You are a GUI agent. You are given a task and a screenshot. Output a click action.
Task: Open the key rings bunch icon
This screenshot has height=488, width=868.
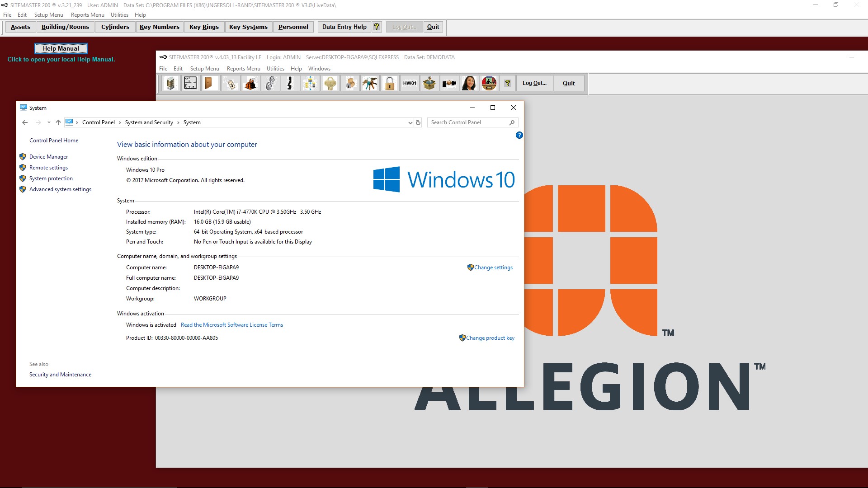370,83
